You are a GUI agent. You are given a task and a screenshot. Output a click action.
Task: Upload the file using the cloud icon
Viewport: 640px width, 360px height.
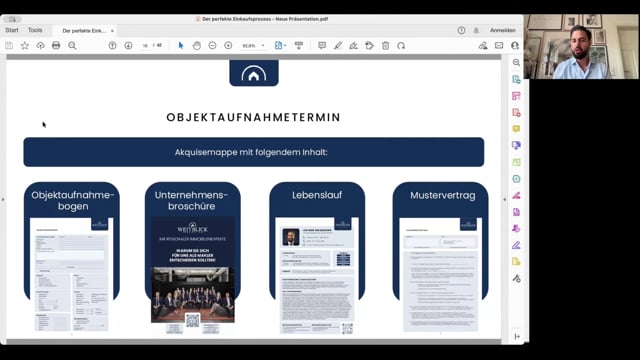click(40, 46)
